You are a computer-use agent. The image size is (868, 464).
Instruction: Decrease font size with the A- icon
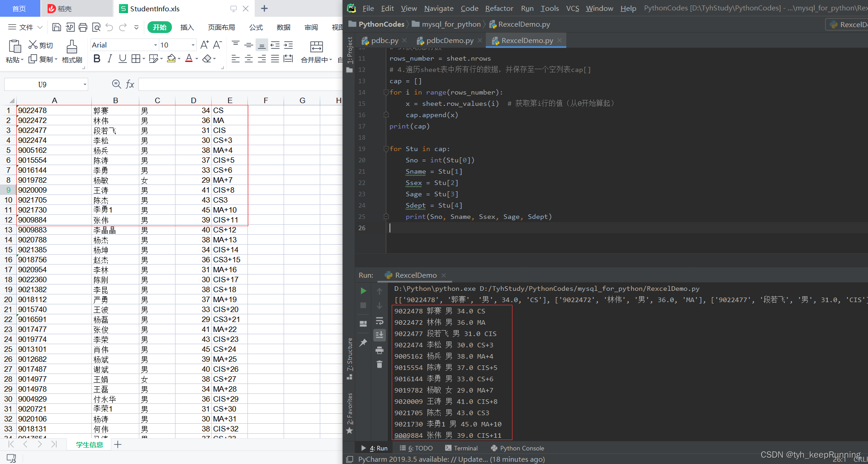[x=218, y=45]
